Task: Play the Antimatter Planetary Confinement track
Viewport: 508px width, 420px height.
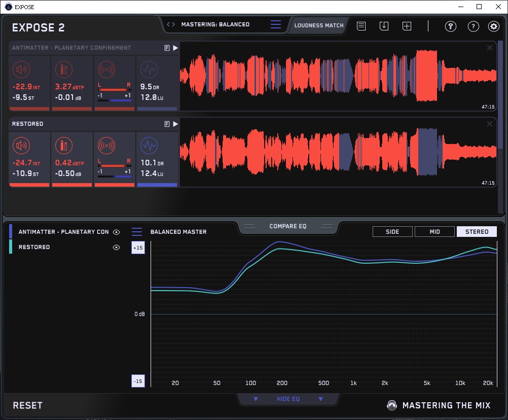Action: click(175, 48)
